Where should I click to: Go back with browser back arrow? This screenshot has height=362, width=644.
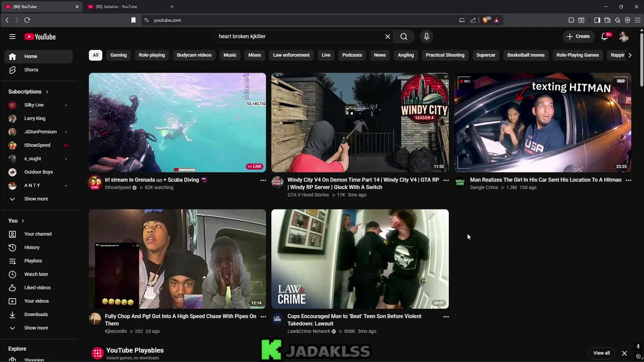pos(7,20)
